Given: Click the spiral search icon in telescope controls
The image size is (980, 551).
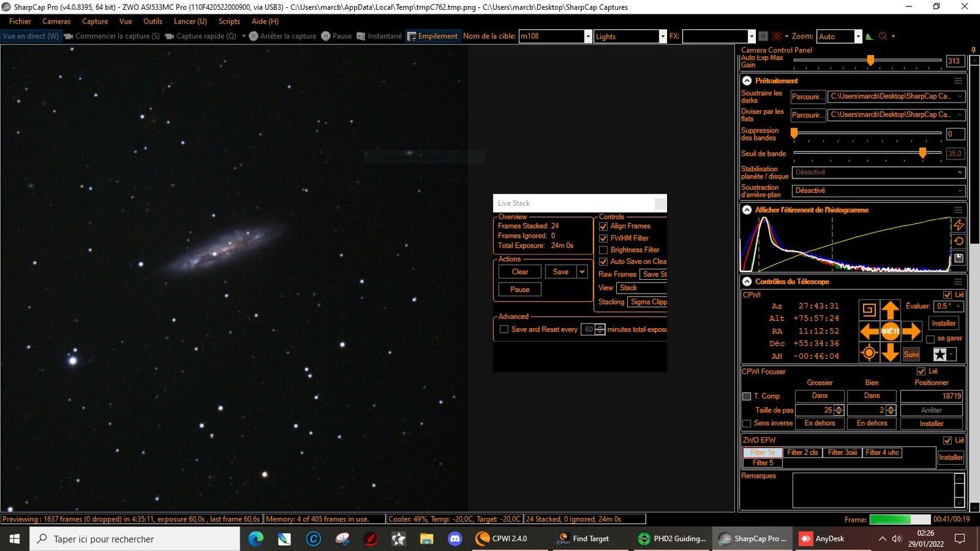Looking at the screenshot, I should point(869,310).
